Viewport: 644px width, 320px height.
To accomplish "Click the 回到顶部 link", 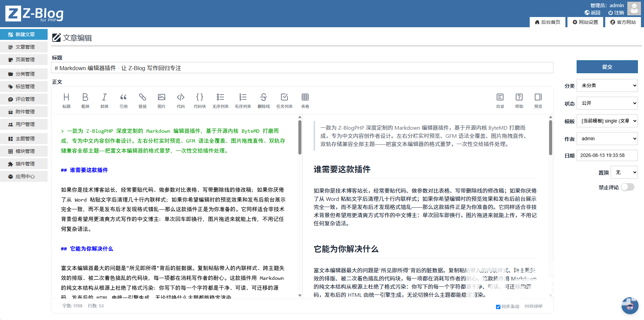I will pos(533,306).
